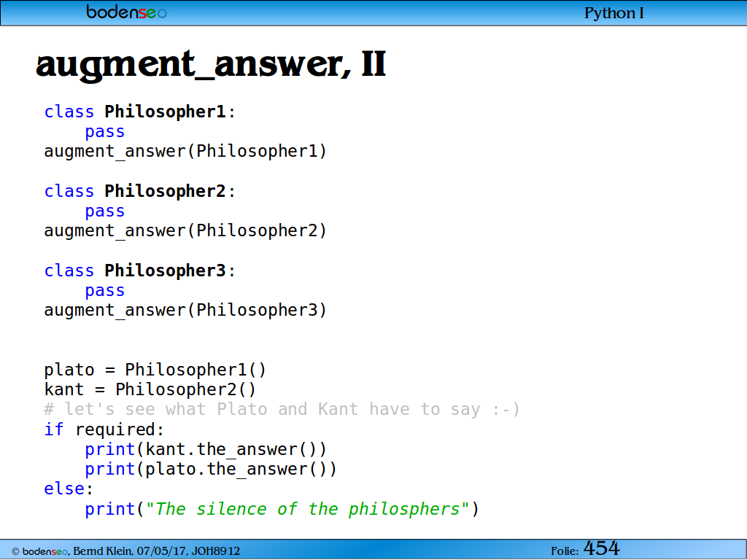Click the slide title 'augment_answer, II'
The height and width of the screenshot is (560, 747).
(211, 65)
